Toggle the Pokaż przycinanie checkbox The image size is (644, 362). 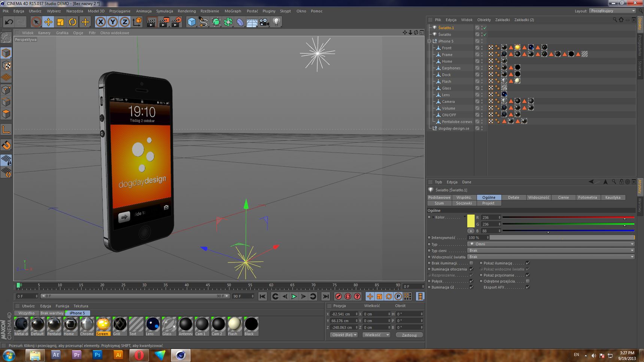coord(528,275)
